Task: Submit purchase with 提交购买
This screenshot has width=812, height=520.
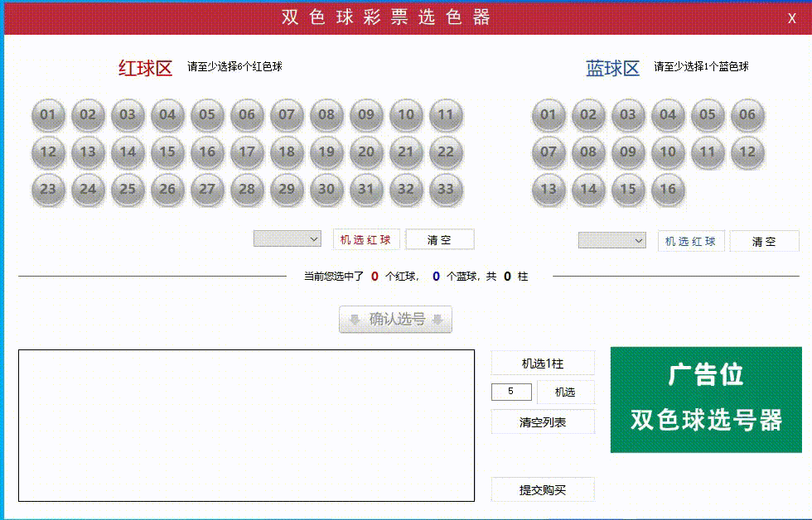Action: coord(543,489)
